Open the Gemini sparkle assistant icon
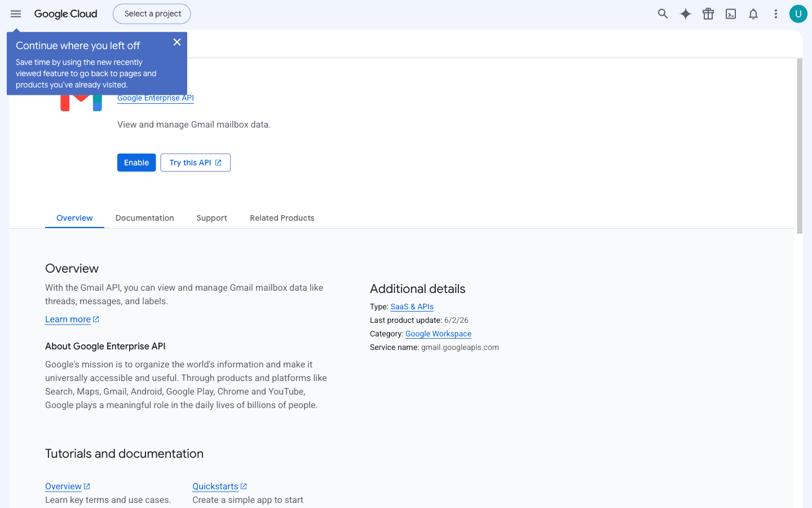812x508 pixels. pos(686,14)
